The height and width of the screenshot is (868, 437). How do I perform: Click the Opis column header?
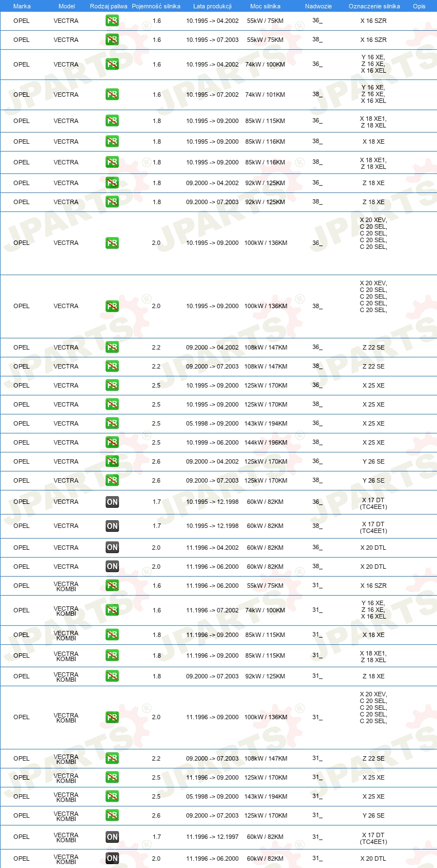[419, 6]
